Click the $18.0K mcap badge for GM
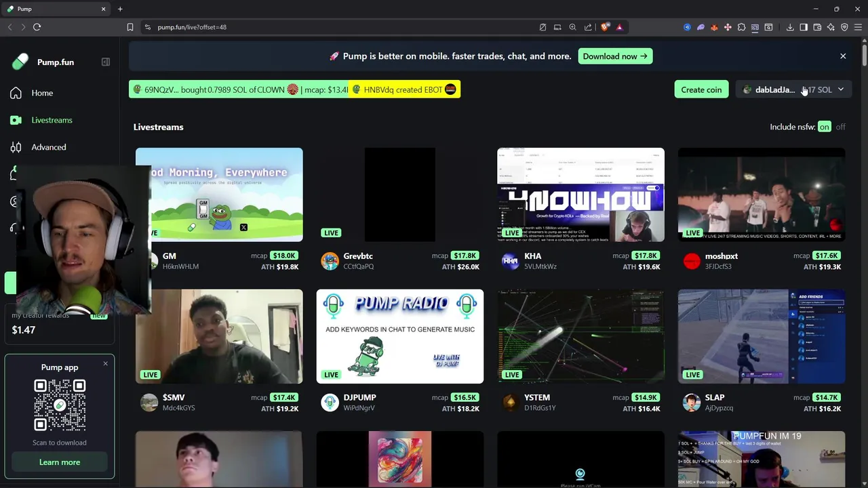 [284, 256]
